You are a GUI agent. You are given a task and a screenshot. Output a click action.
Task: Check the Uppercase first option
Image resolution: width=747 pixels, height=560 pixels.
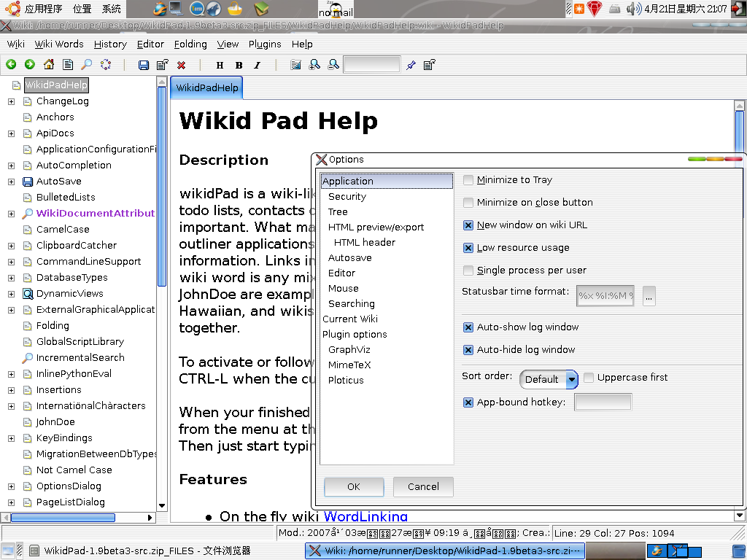coord(589,378)
